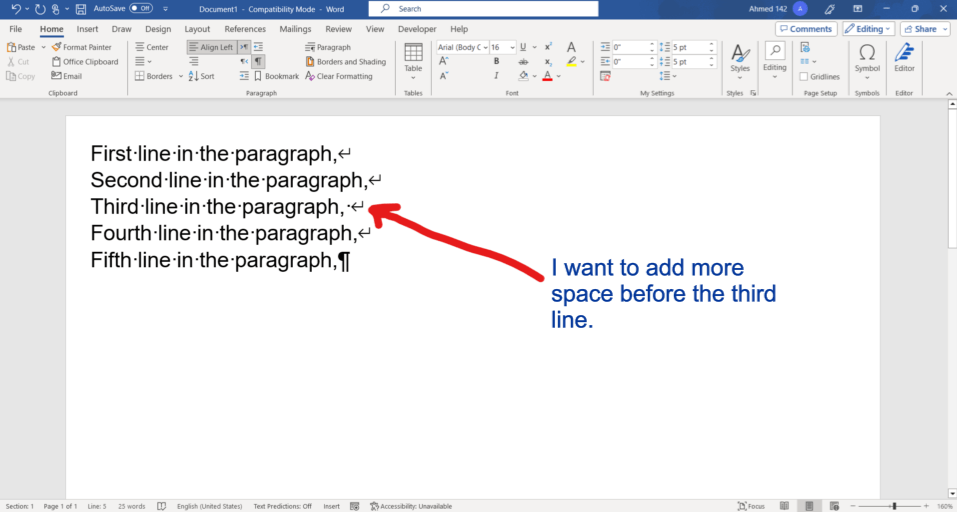Viewport: 957px width, 512px height.
Task: Switch to Web Layout view icon
Action: pos(834,506)
